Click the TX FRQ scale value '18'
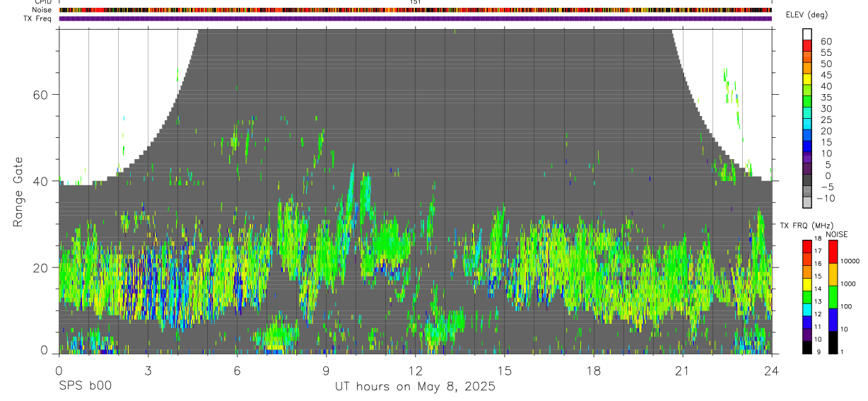868x401 pixels. [819, 238]
